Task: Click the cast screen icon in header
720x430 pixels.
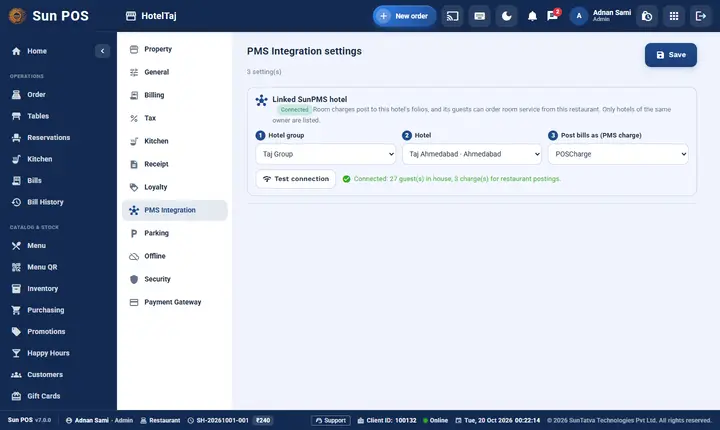Action: (x=452, y=16)
